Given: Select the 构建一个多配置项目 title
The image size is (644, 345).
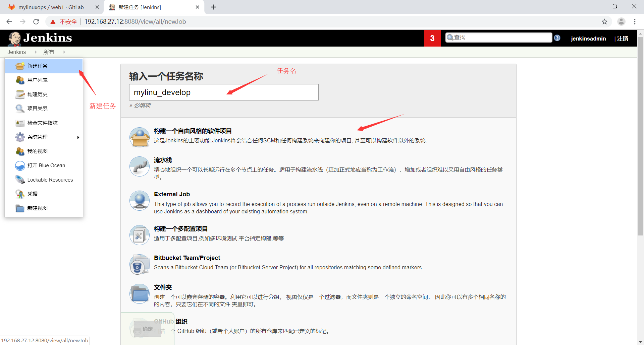Looking at the screenshot, I should [x=181, y=229].
